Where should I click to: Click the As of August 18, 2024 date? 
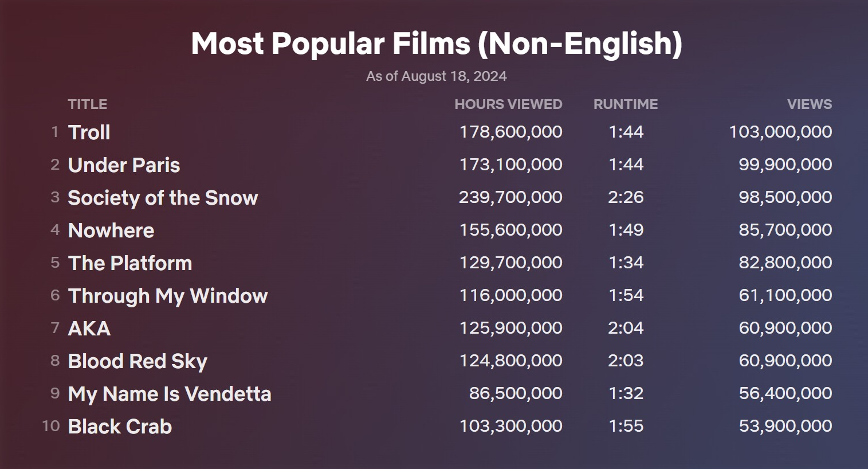[x=437, y=76]
